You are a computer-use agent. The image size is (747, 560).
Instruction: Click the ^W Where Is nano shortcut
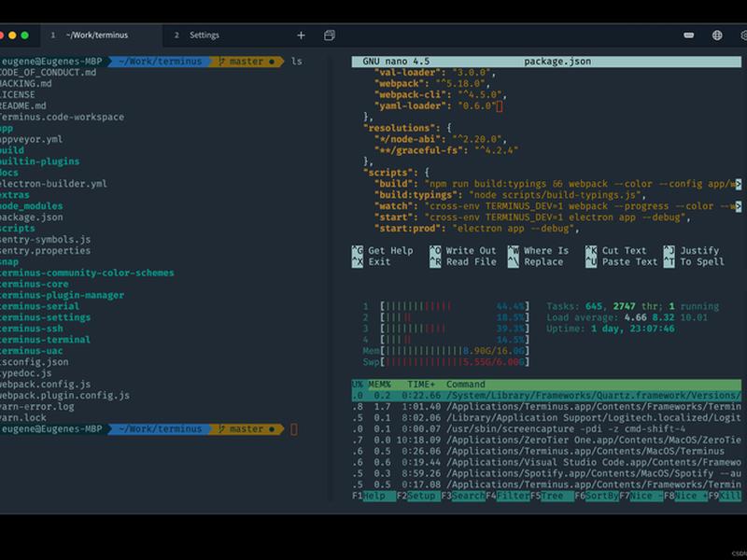pos(539,250)
